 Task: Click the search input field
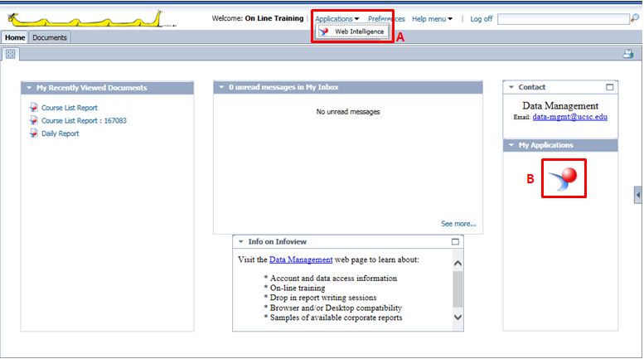point(563,19)
